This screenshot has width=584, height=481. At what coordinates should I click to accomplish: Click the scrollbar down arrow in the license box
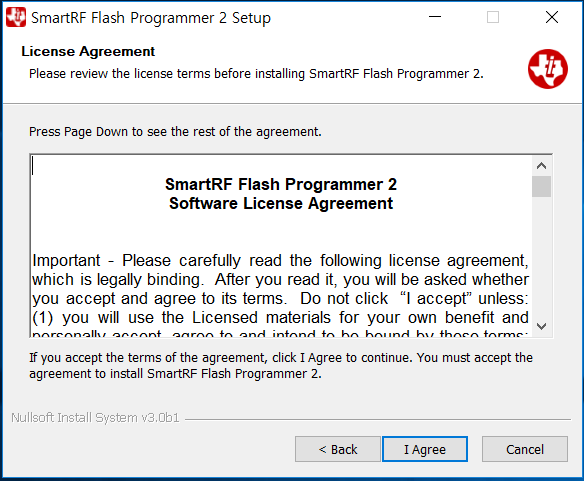coord(541,326)
